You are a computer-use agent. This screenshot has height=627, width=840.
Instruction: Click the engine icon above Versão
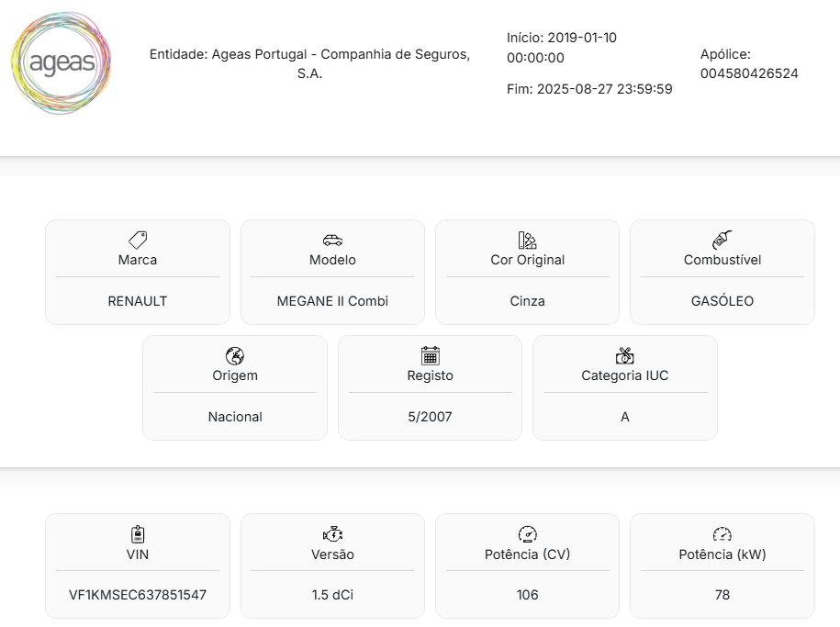tap(332, 534)
